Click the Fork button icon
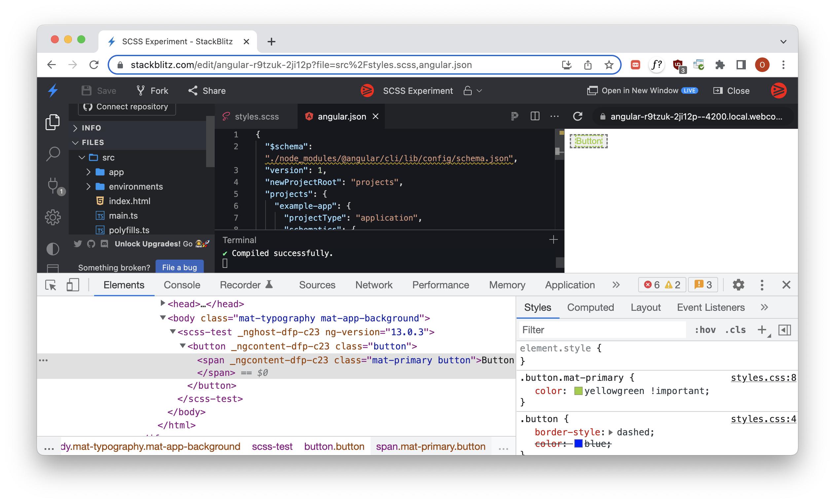The width and height of the screenshot is (835, 504). pos(140,90)
